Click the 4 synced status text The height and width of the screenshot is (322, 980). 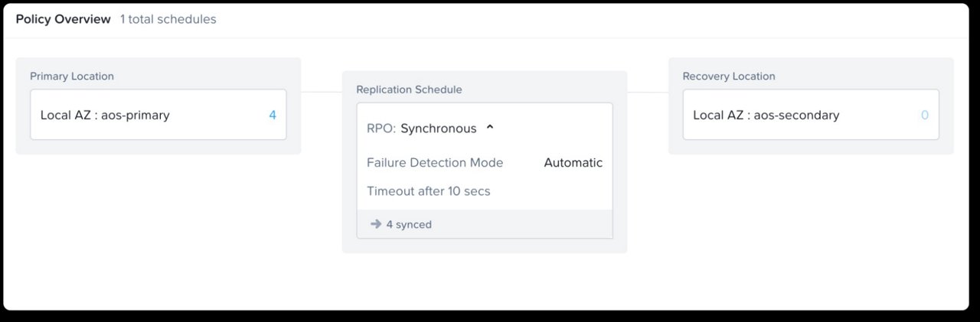(409, 225)
